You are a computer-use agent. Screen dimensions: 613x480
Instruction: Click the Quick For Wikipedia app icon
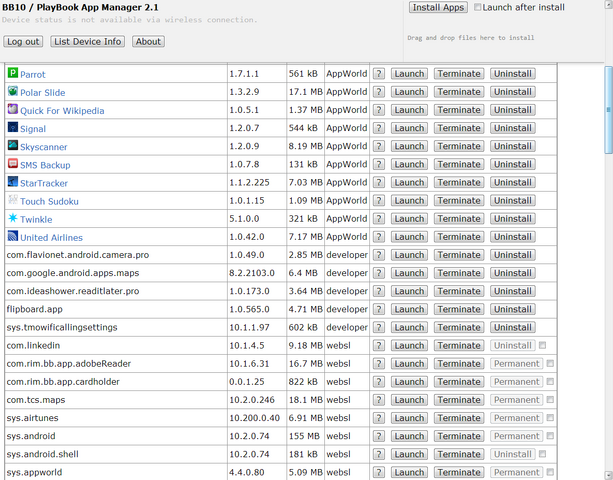click(x=13, y=109)
